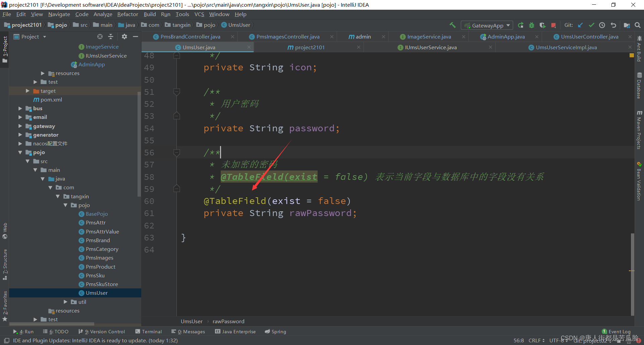
Task: Click Git Update Project blue arrow
Action: click(x=580, y=25)
